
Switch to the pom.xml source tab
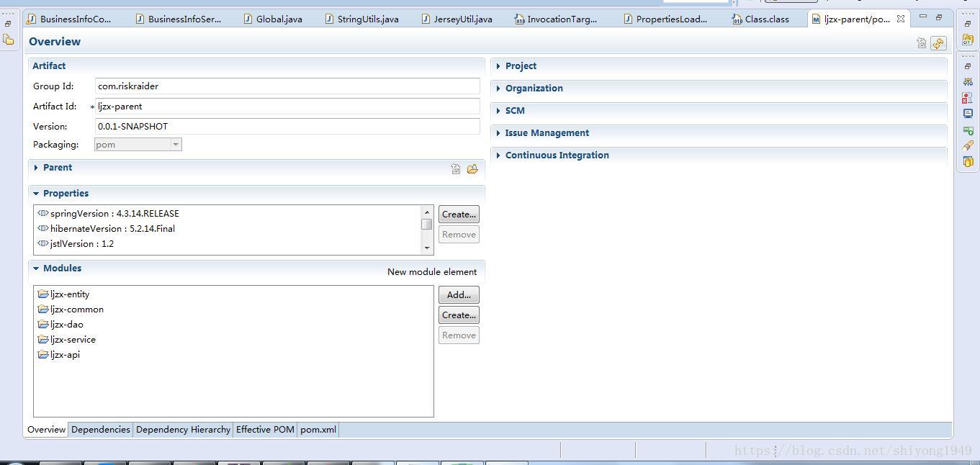tap(318, 430)
